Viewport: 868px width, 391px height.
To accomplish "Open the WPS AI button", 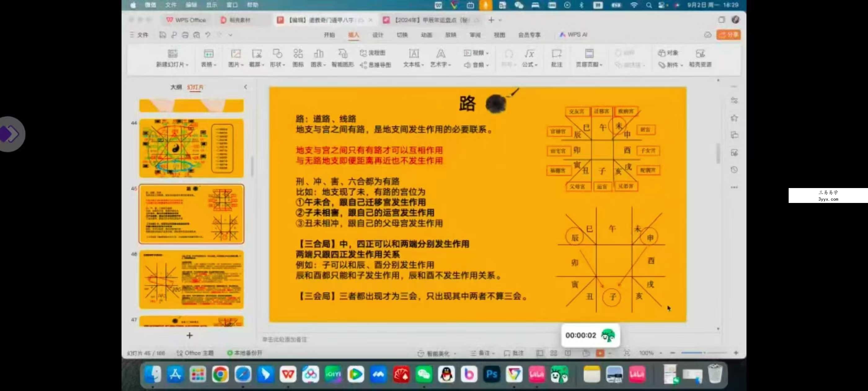I will click(573, 35).
